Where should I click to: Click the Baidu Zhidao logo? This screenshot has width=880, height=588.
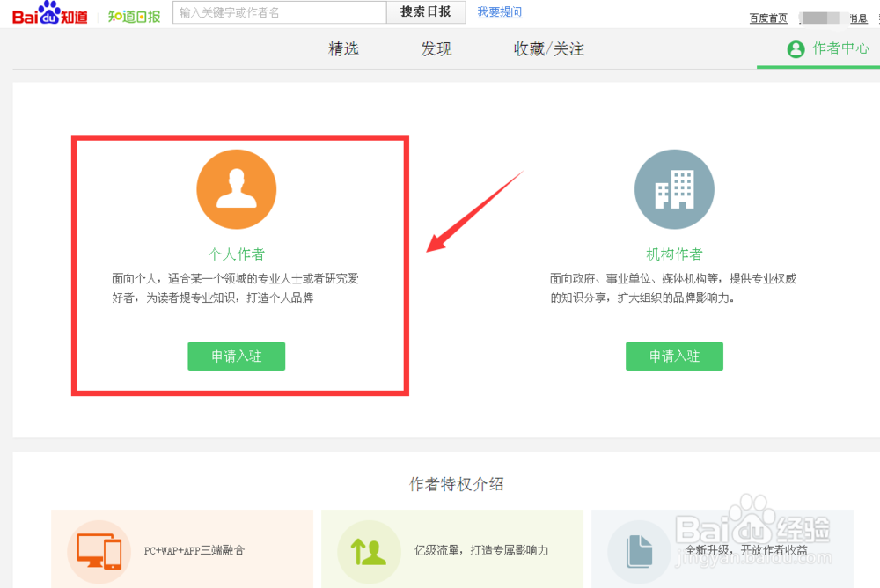[50, 13]
